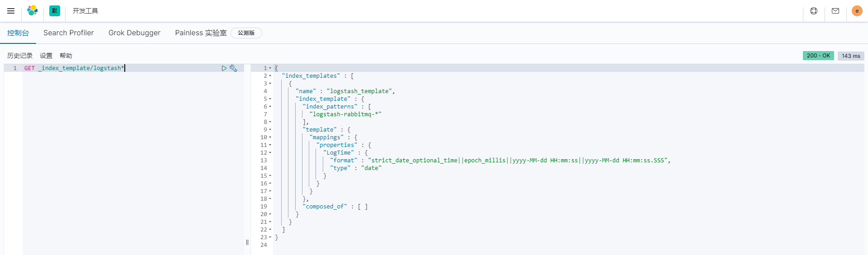Screen dimensions: 868x255
Task: Click the "properties" key
Action: pyautogui.click(x=337, y=145)
